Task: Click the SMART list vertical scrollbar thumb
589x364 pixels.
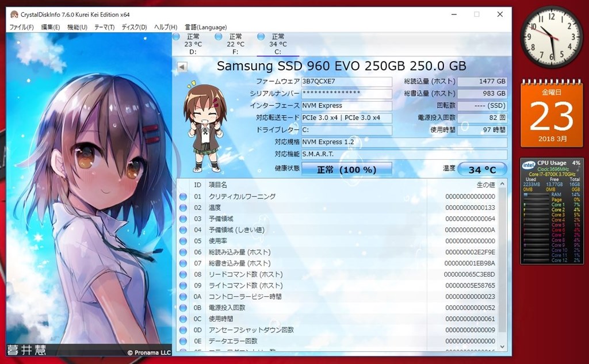Action: pyautogui.click(x=502, y=260)
